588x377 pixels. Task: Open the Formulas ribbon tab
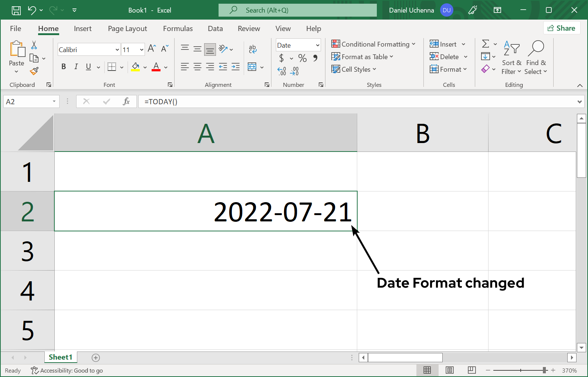point(178,28)
